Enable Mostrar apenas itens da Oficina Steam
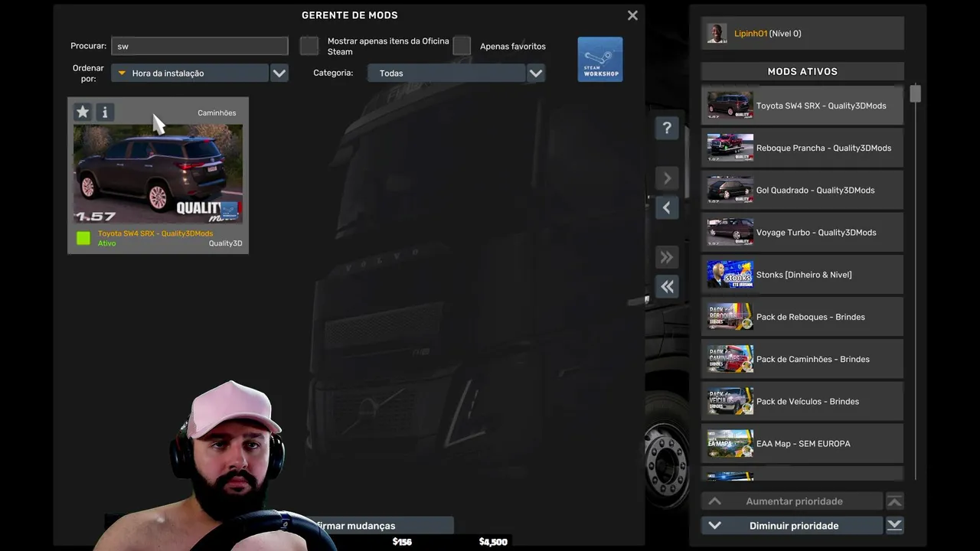 [x=309, y=46]
